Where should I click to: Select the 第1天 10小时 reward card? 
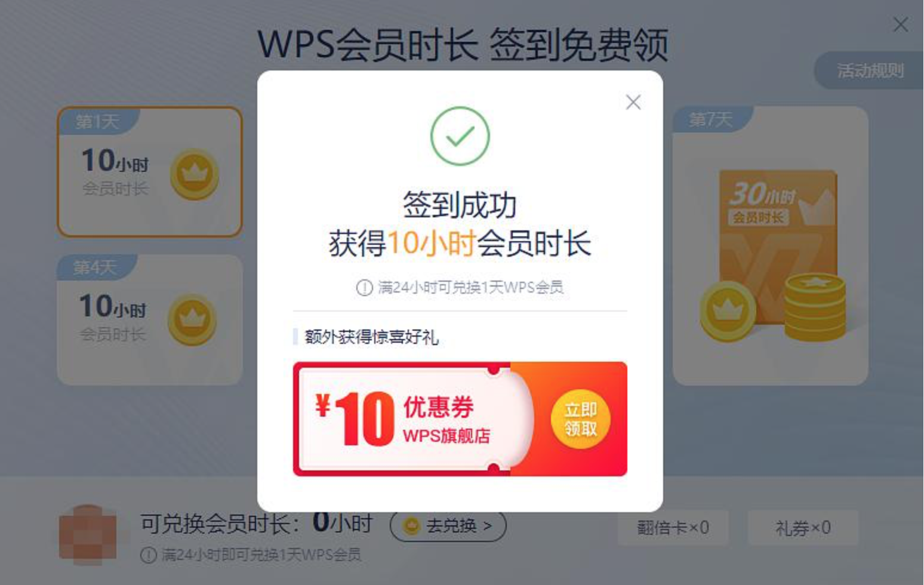[150, 172]
